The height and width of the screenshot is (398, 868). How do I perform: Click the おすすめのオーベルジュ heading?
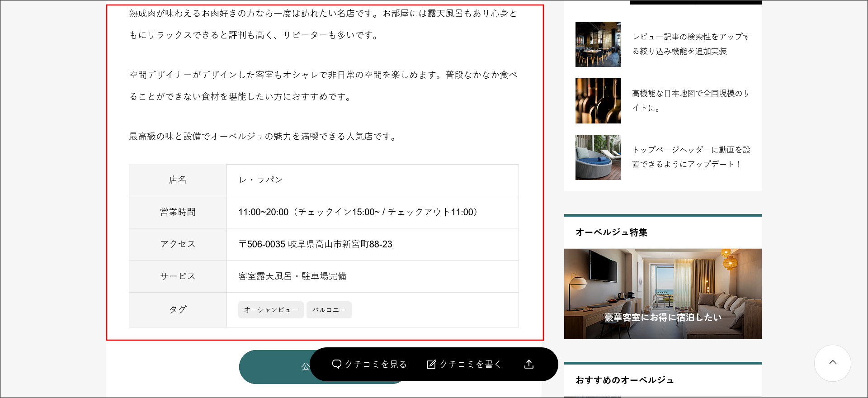pos(625,380)
